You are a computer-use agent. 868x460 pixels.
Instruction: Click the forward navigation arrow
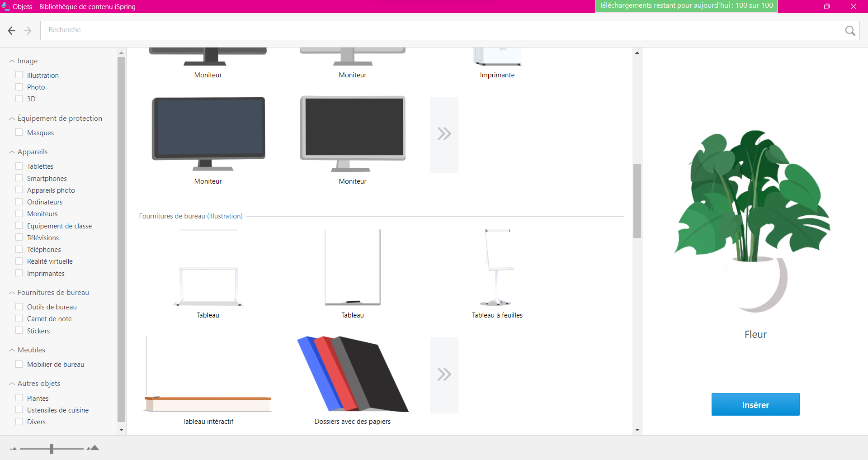[x=28, y=30]
